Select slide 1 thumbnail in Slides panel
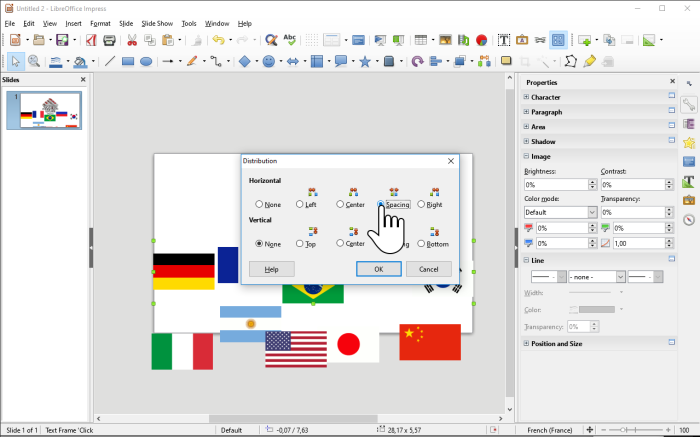The width and height of the screenshot is (700, 437). [50, 110]
